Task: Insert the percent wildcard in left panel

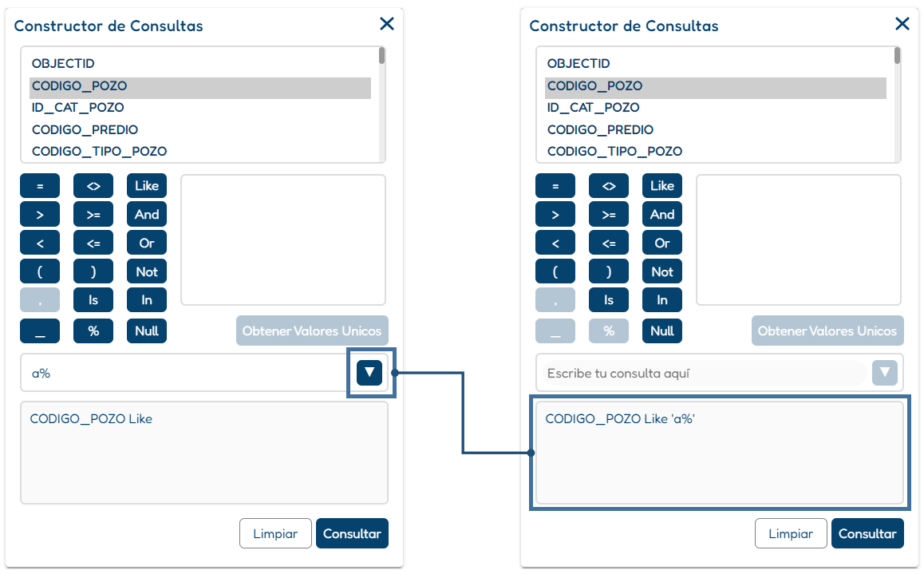Action: [93, 331]
